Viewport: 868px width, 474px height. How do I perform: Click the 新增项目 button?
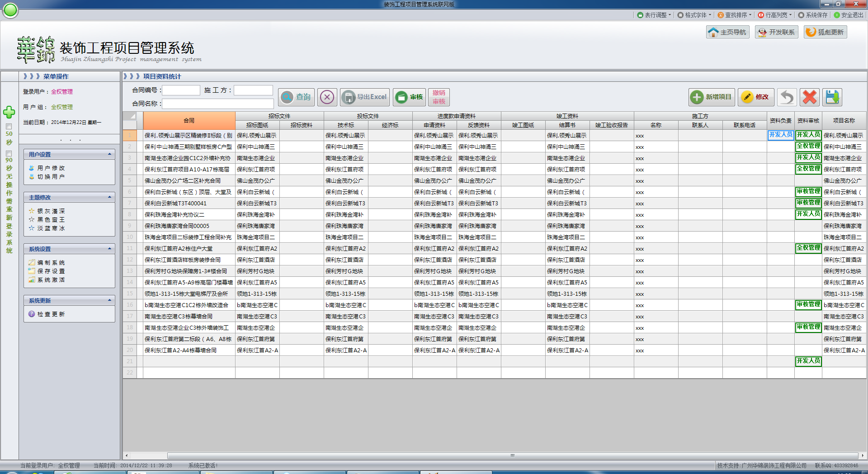pyautogui.click(x=712, y=97)
